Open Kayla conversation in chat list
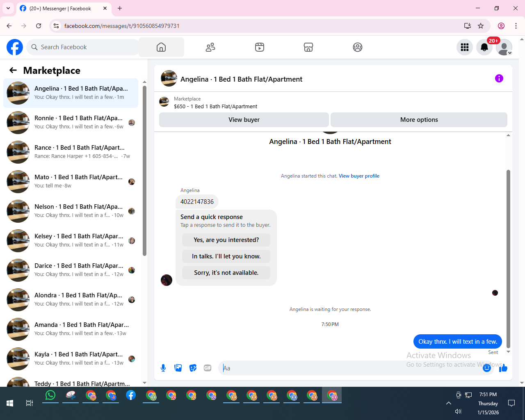Viewport: 525px width, 420px height. 71,359
